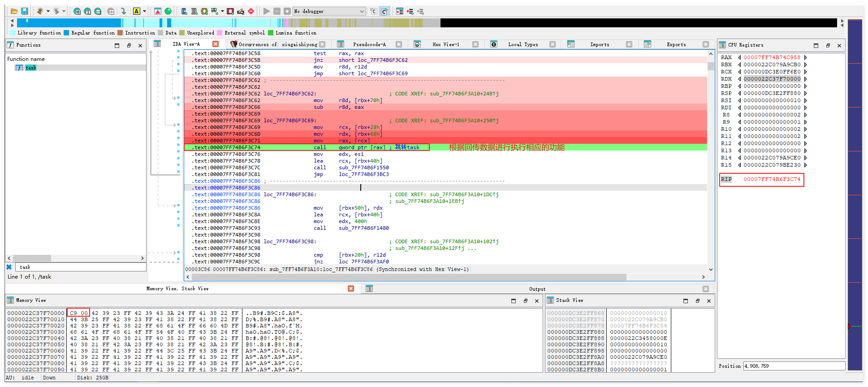Image resolution: width=868 pixels, height=387 pixels.
Task: Click the save database floppy icon
Action: 25,11
